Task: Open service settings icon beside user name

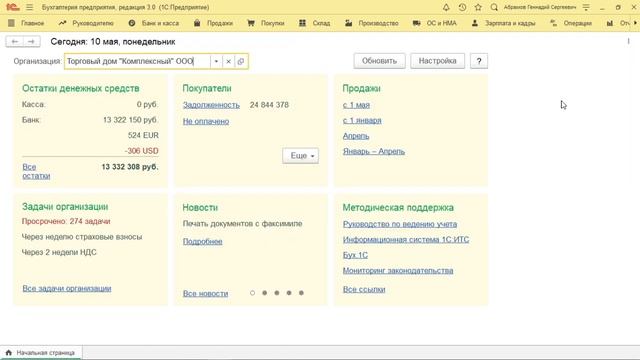Action: (x=586, y=7)
